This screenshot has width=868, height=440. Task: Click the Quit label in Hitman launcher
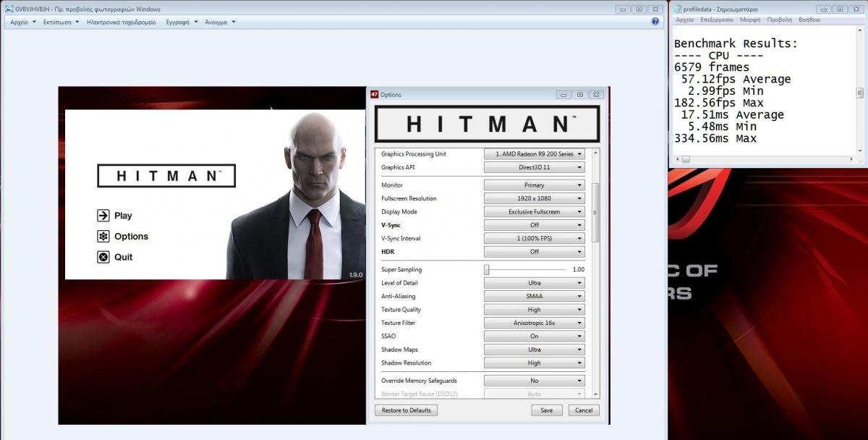pos(124,257)
